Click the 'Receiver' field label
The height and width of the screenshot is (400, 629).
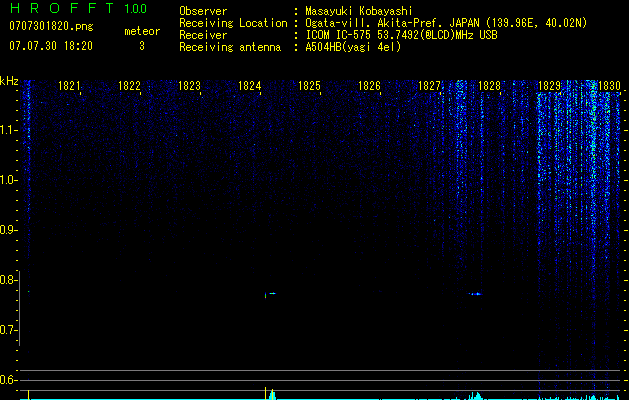(x=203, y=35)
